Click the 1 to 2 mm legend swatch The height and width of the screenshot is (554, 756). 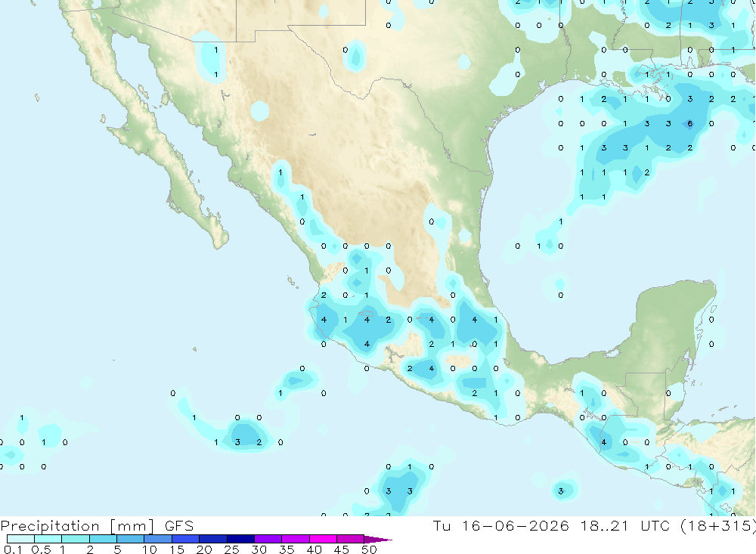tap(76, 539)
